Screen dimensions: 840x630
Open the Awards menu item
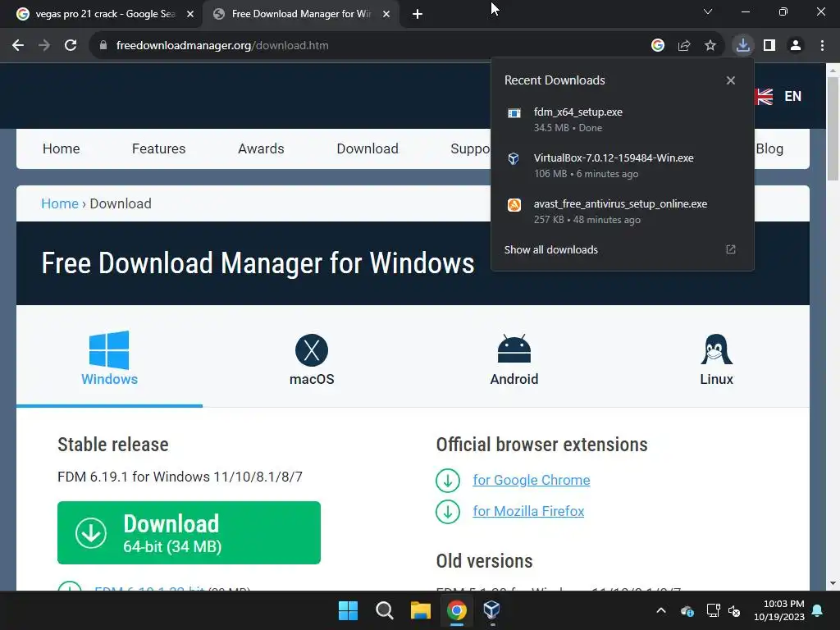tap(261, 149)
